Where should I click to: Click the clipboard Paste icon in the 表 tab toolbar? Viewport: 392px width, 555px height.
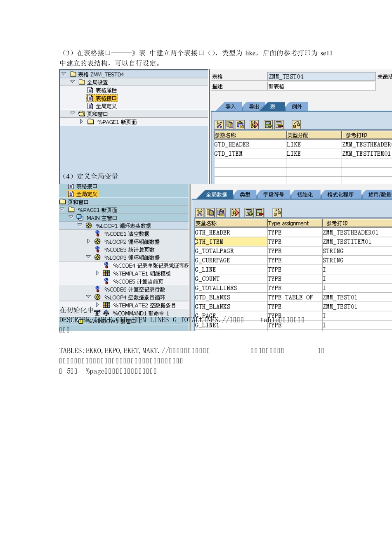click(241, 125)
